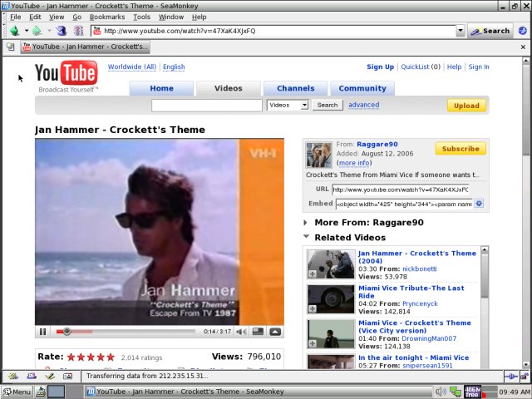
Task: Rate the video five stars
Action: coord(111,357)
